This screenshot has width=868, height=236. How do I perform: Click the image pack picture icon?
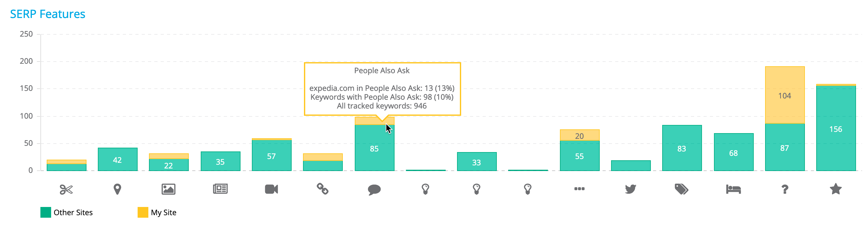[169, 189]
